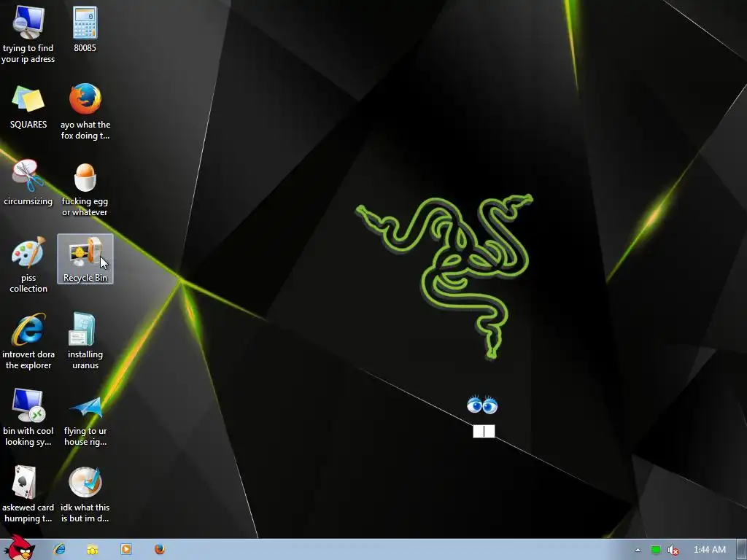Open the muted volume tray icon
The height and width of the screenshot is (560, 747).
673,550
